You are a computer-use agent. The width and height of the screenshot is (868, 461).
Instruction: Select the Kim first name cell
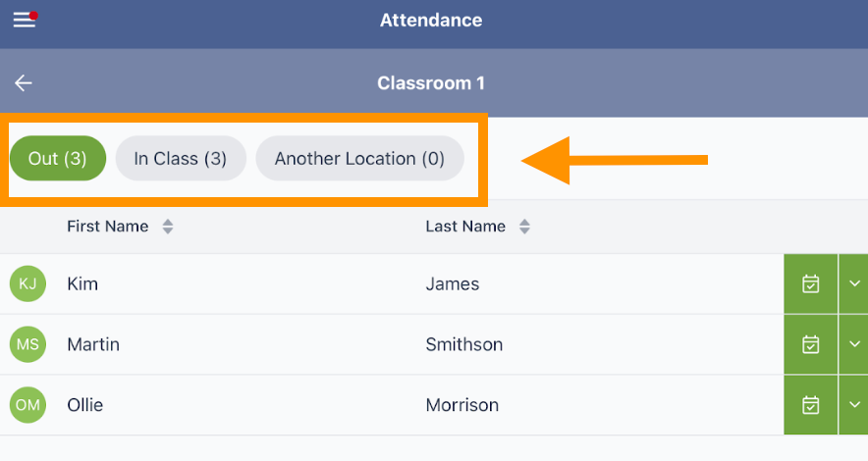[82, 284]
